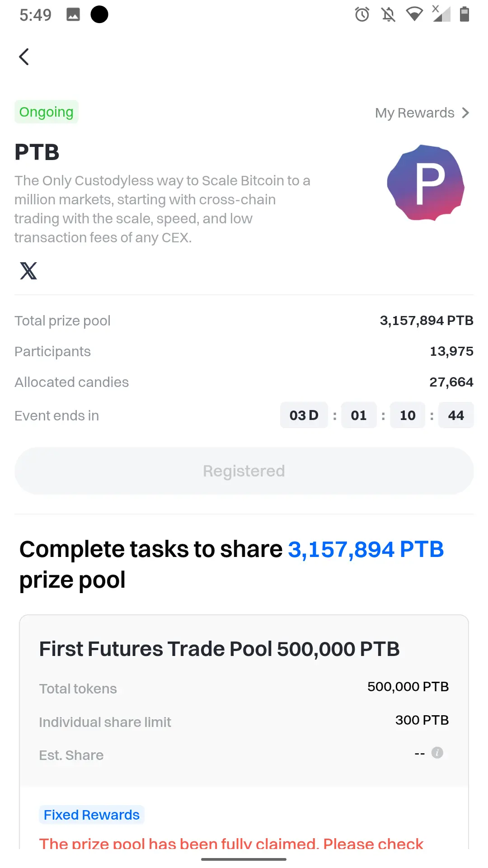This screenshot has width=488, height=868.
Task: Tap the PTB project logo
Action: click(426, 183)
